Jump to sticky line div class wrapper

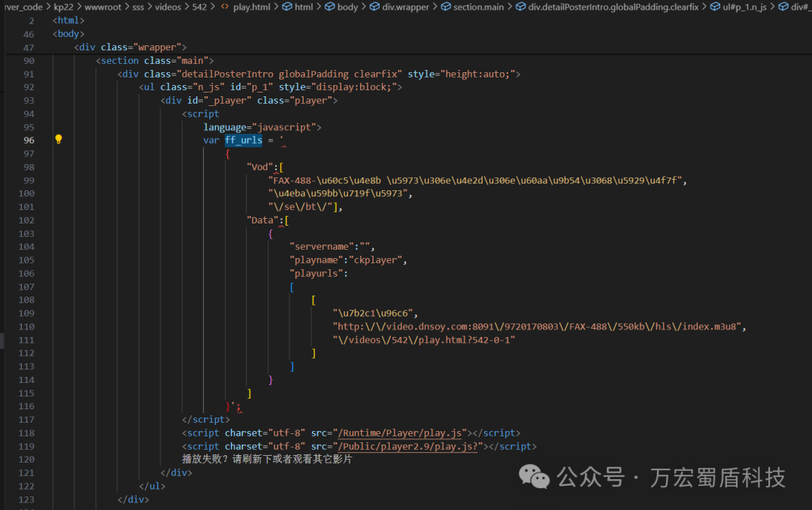[130, 47]
